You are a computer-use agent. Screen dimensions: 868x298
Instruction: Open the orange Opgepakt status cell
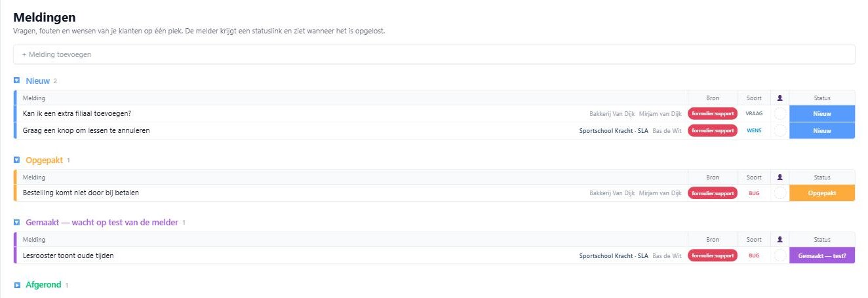click(x=822, y=193)
